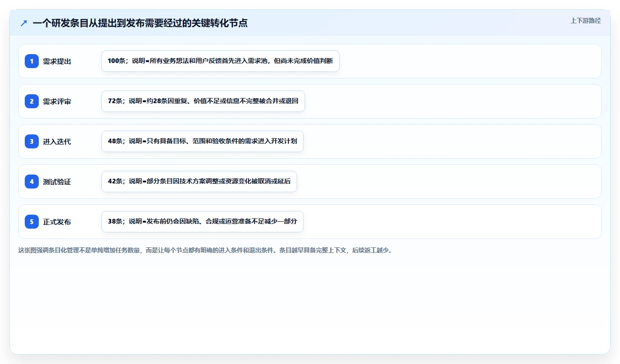Click the step 4 number badge
This screenshot has width=620, height=364.
[32, 182]
